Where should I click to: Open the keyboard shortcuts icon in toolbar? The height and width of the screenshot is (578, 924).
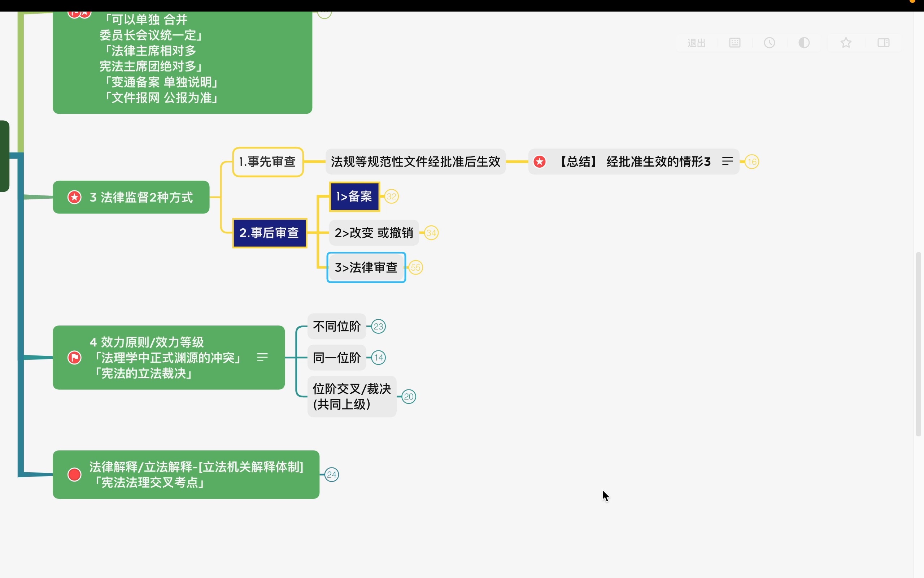735,43
